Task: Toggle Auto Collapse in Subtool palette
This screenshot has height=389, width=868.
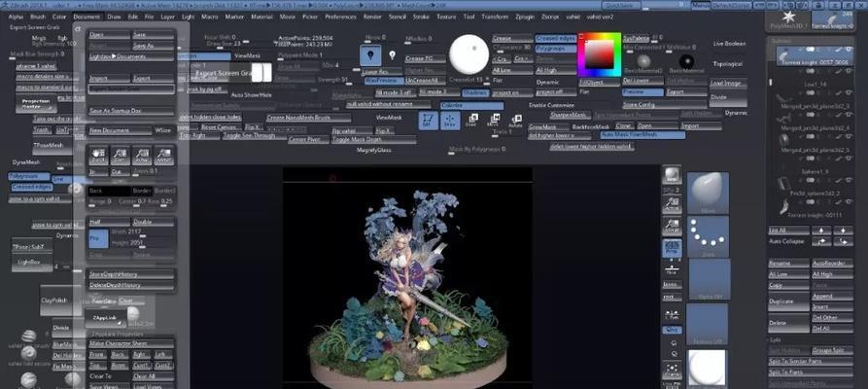Action: (x=787, y=241)
